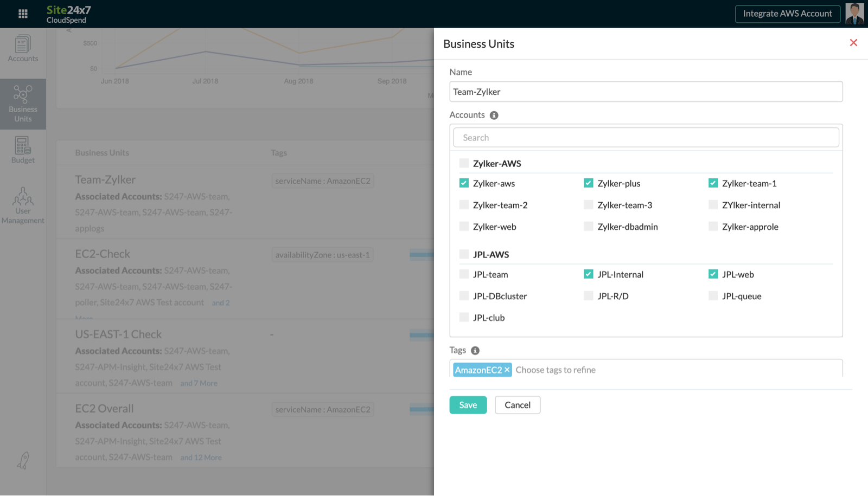Open the Accounts sidebar icon
The height and width of the screenshot is (496, 868).
23,49
